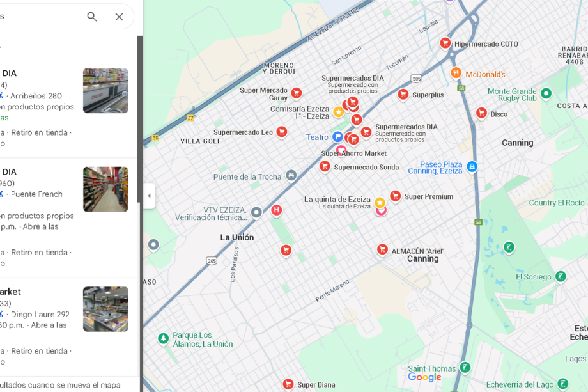
Task: Click the side panel scrollbar
Action: pos(139,120)
